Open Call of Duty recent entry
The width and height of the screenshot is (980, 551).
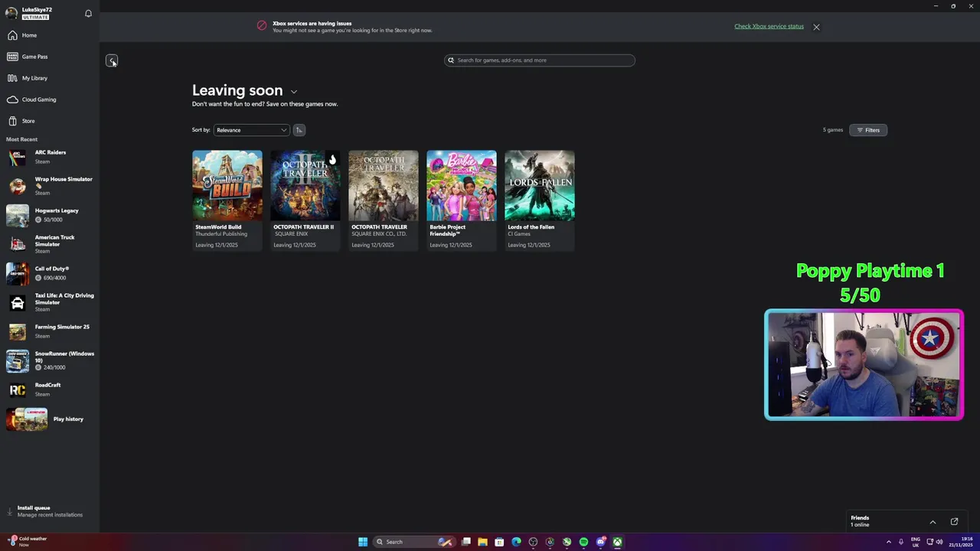[x=50, y=273]
